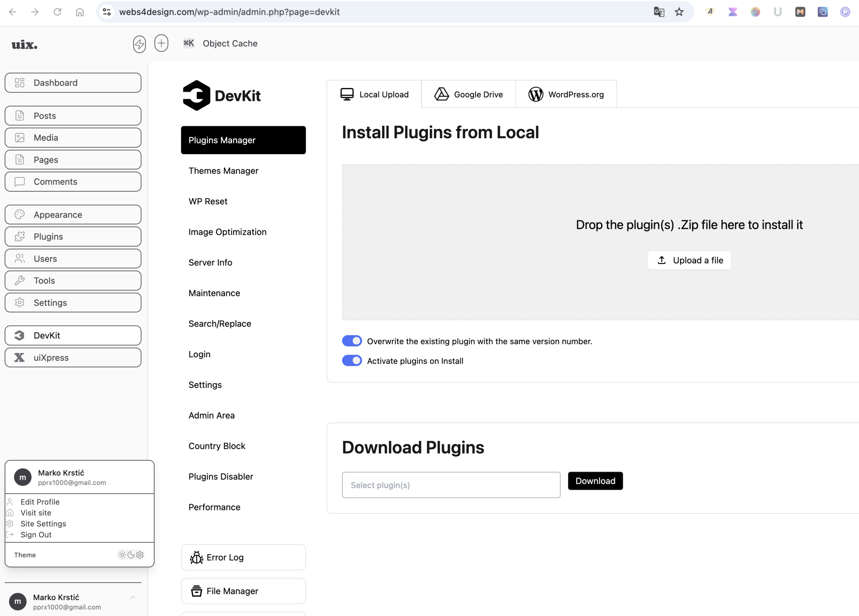Open site information icon in address bar
Screen dimensions: 859x616
107,12
